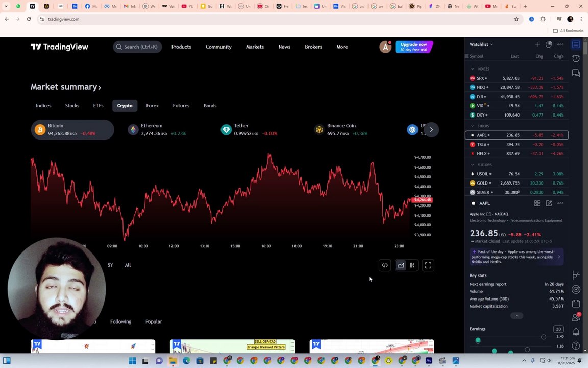This screenshot has width=588, height=368.
Task: Collapse the STOCKS watchlist section
Action: click(x=472, y=126)
